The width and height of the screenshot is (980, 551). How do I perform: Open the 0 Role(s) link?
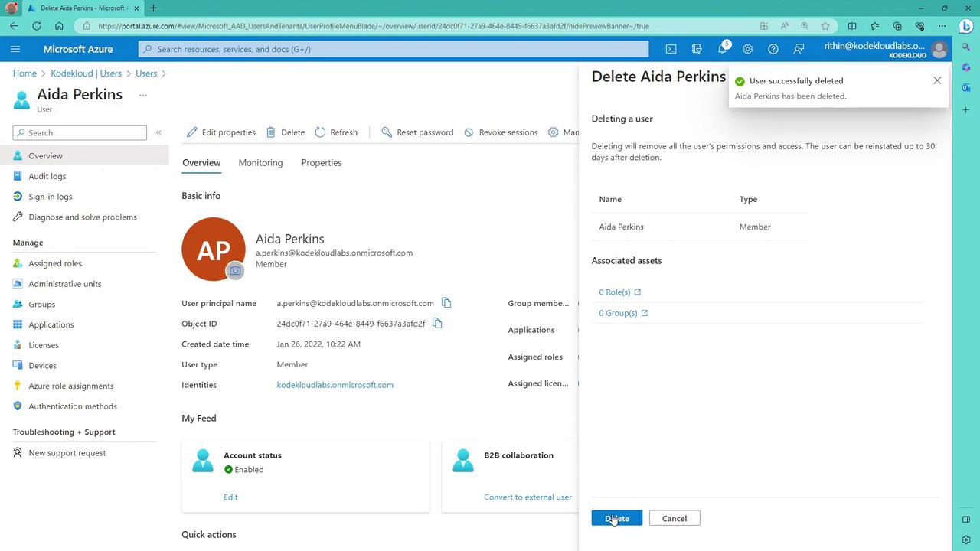(x=619, y=292)
